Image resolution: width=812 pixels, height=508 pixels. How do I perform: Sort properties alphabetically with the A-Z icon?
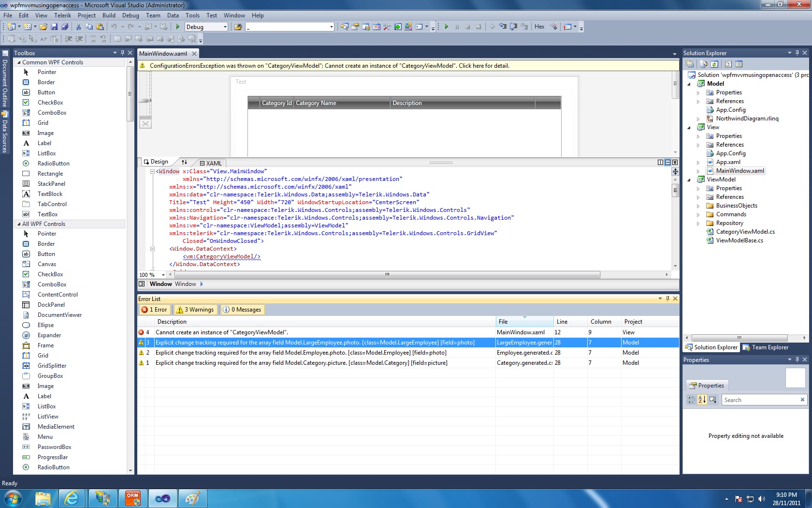pyautogui.click(x=702, y=400)
